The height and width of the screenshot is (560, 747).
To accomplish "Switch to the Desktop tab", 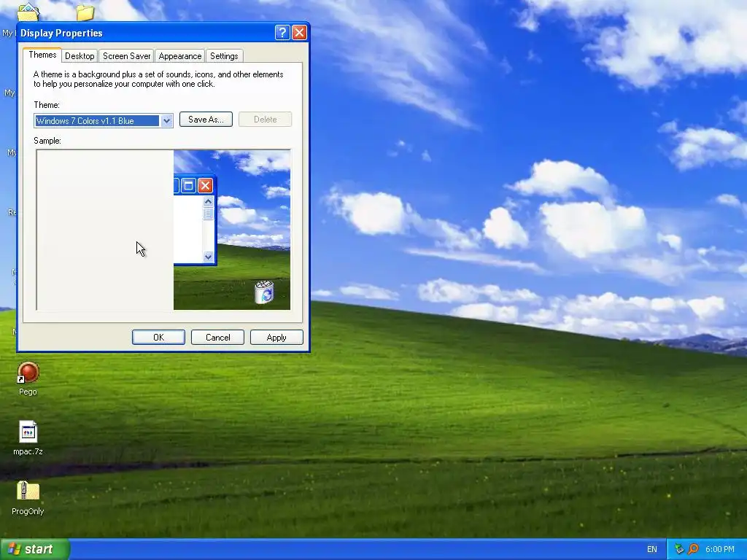I will [80, 56].
